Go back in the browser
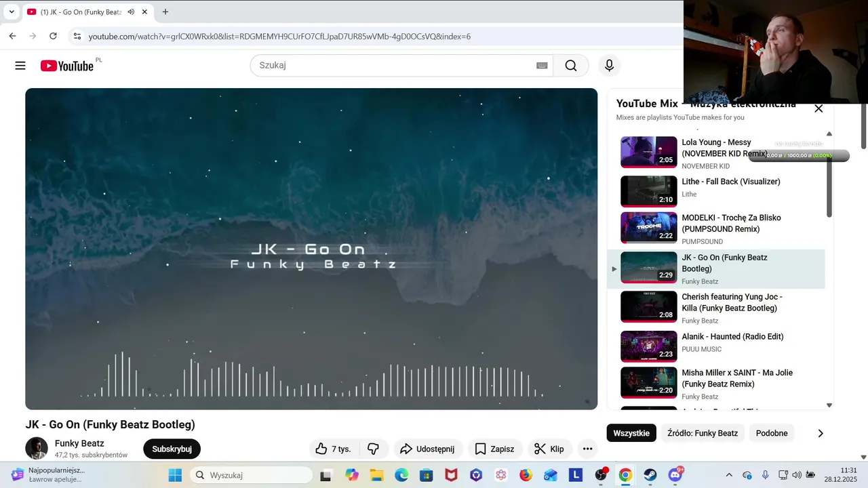The width and height of the screenshot is (868, 488). pos(12,36)
